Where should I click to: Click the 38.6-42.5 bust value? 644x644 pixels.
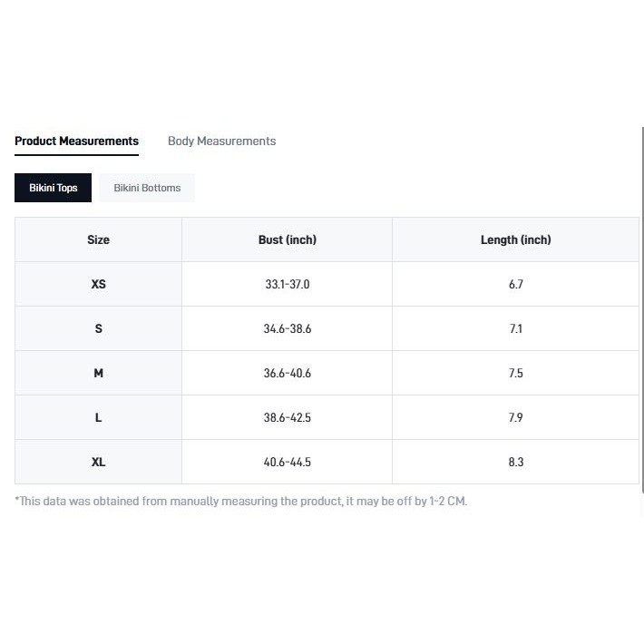288,417
